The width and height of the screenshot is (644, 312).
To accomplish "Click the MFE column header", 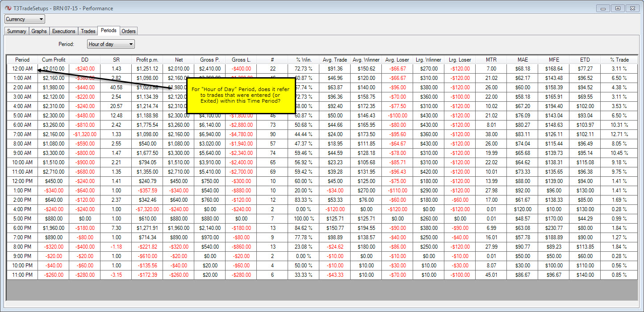I will point(554,59).
